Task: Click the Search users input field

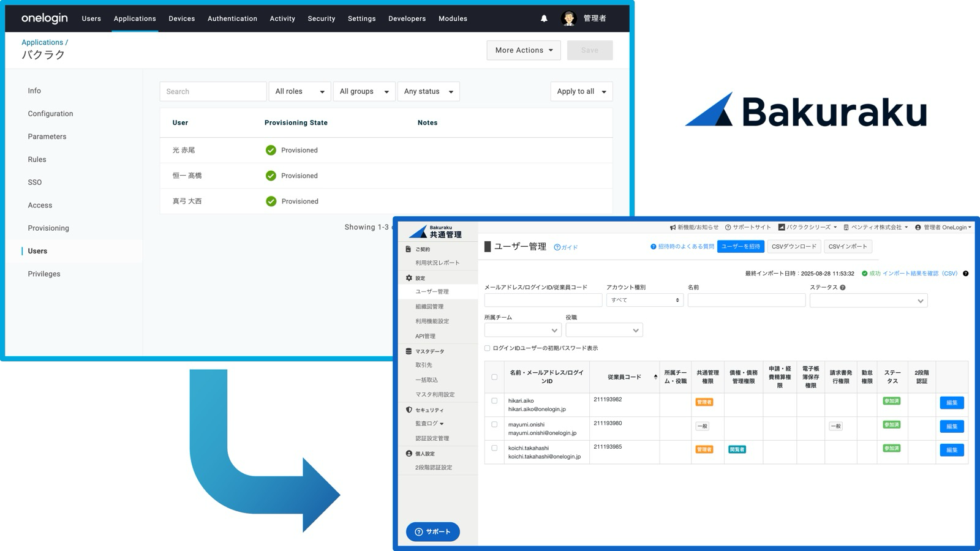Action: click(213, 92)
